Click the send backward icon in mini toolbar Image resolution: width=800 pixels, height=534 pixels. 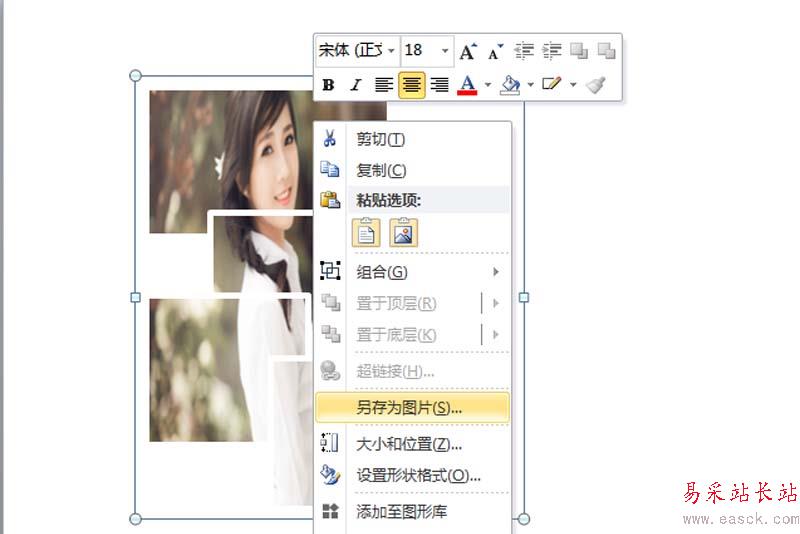click(x=607, y=51)
